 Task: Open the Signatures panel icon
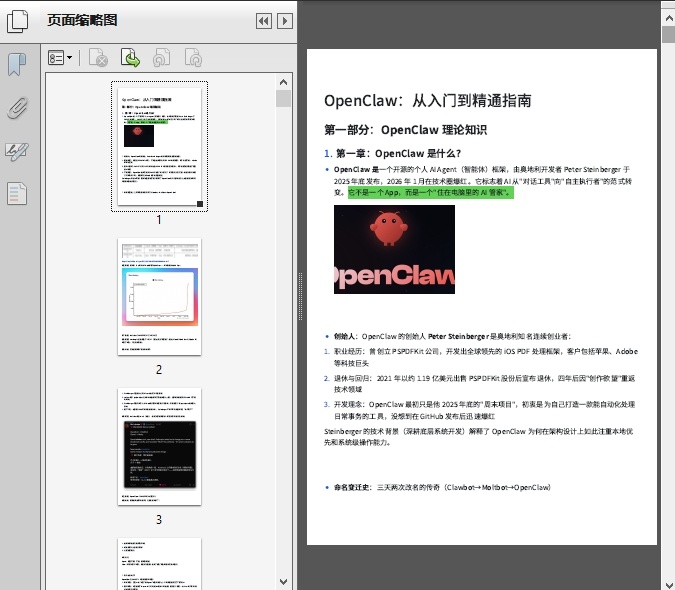[x=17, y=151]
